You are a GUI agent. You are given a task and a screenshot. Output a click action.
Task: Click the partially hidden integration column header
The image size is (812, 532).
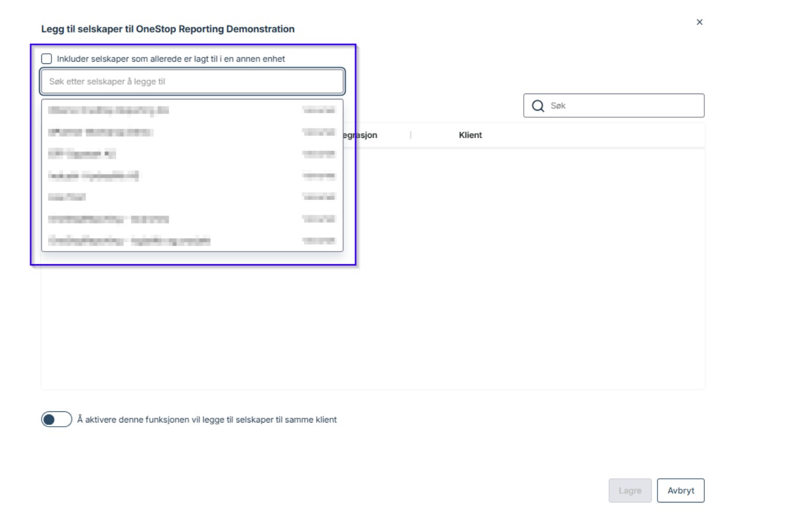coord(361,136)
